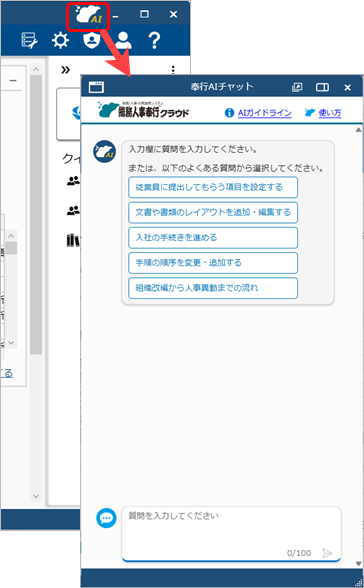Click the inner list scrollbar up arrow
Viewport: 364px width, 588px height.
[x=11, y=236]
